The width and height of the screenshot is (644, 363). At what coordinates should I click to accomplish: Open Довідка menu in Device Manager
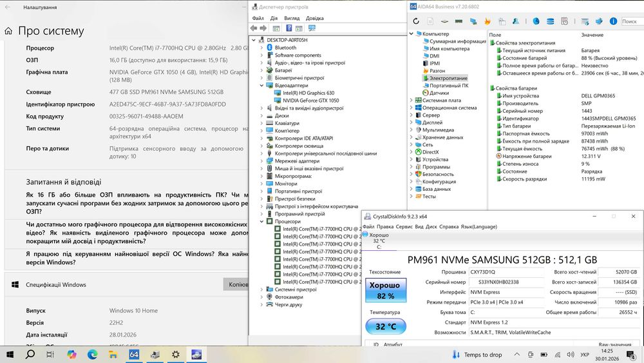point(315,18)
